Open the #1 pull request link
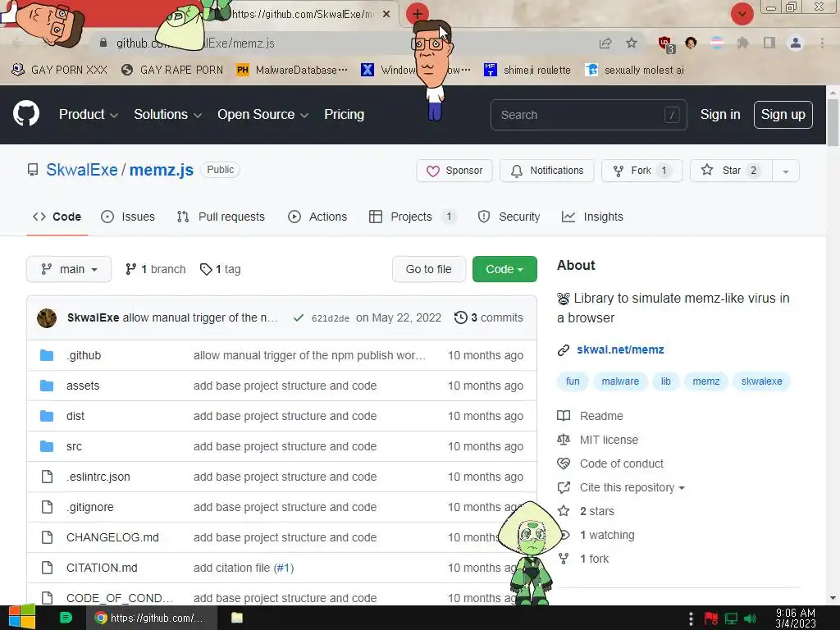840x630 pixels. point(283,568)
